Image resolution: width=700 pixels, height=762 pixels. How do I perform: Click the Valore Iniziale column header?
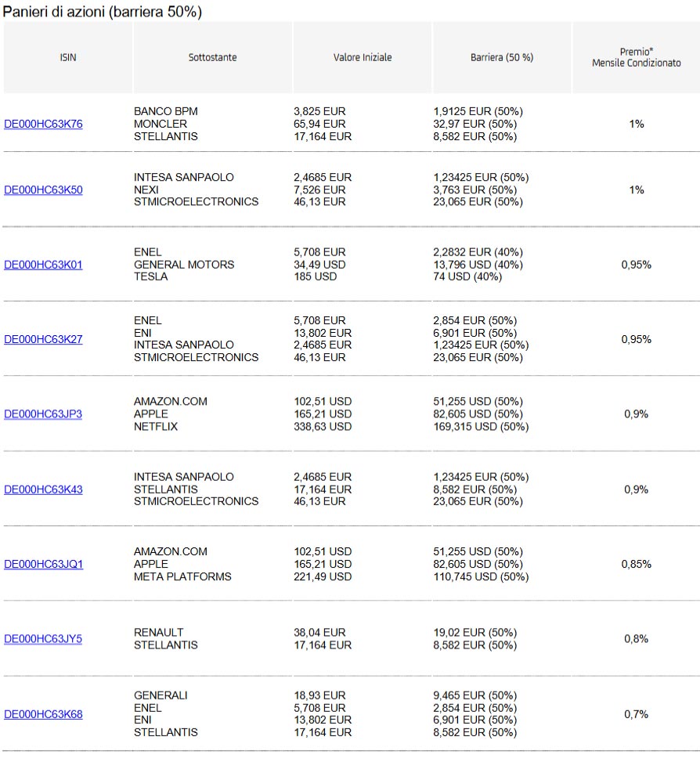(363, 58)
